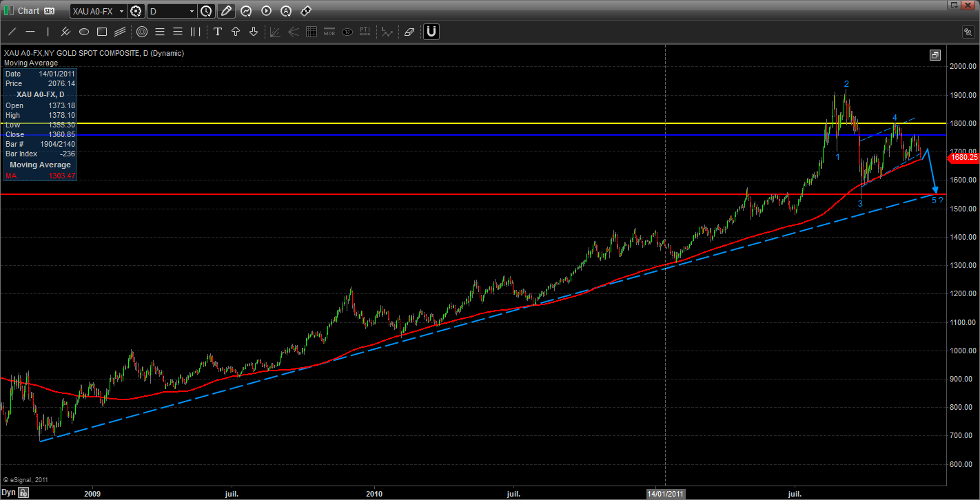
Task: Insert an up arrow marker
Action: pos(236,32)
